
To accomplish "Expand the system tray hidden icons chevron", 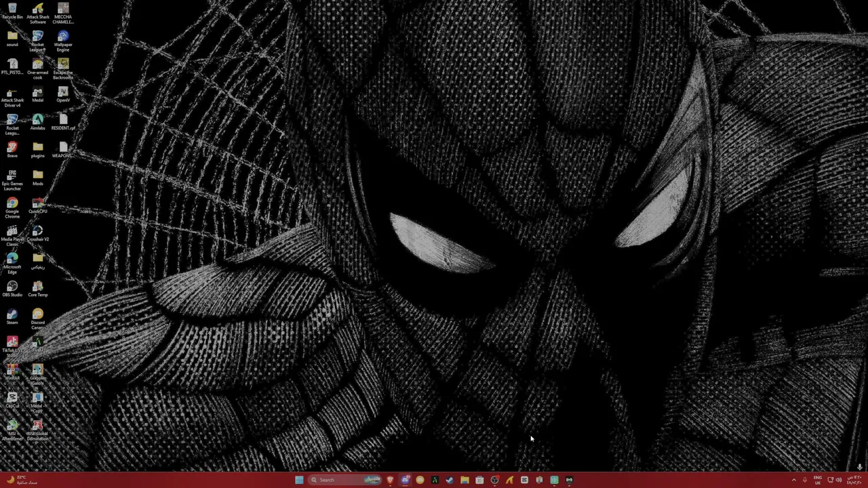I will tap(794, 480).
